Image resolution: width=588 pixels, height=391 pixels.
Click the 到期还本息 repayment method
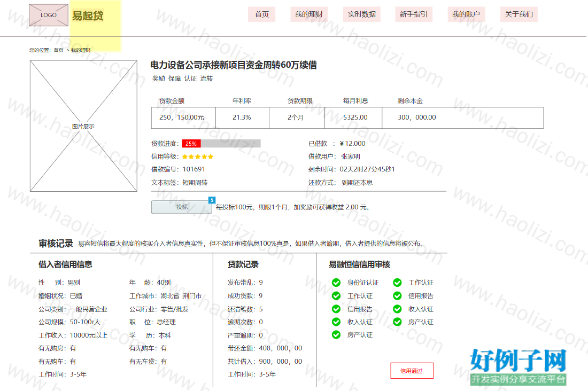357,183
